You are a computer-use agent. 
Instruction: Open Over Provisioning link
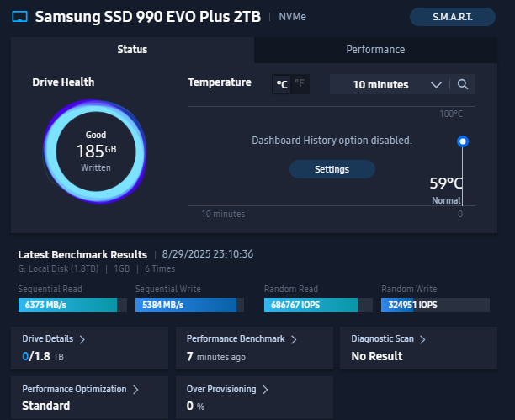[221, 389]
